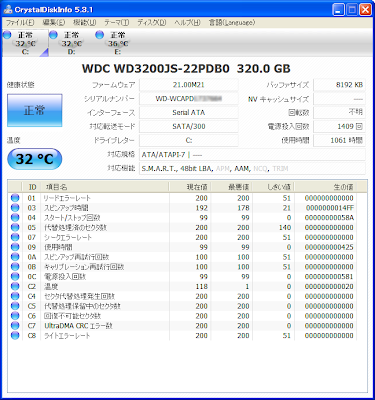Click the ATA/ATAPI-7 standard field
375x400 pixels.
click(x=252, y=155)
